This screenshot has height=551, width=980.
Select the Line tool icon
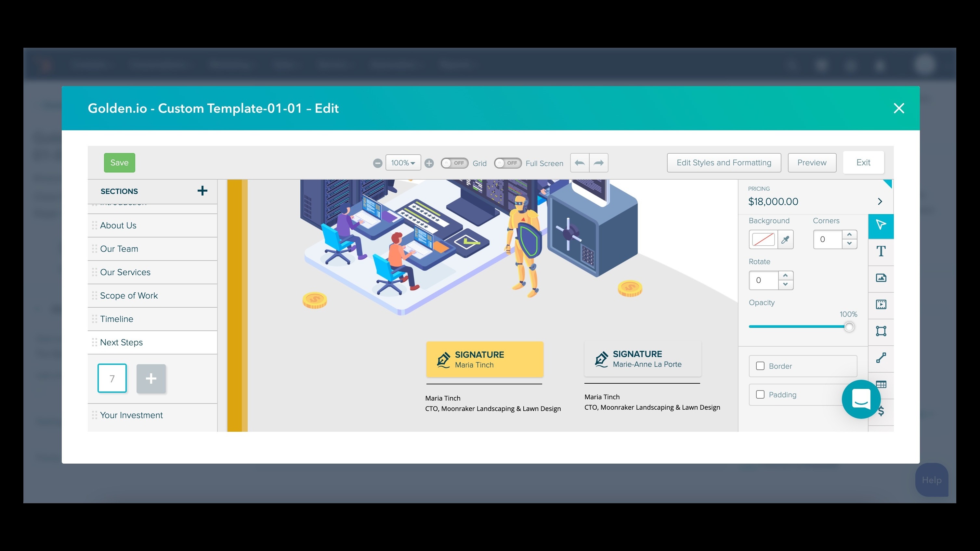[881, 358]
